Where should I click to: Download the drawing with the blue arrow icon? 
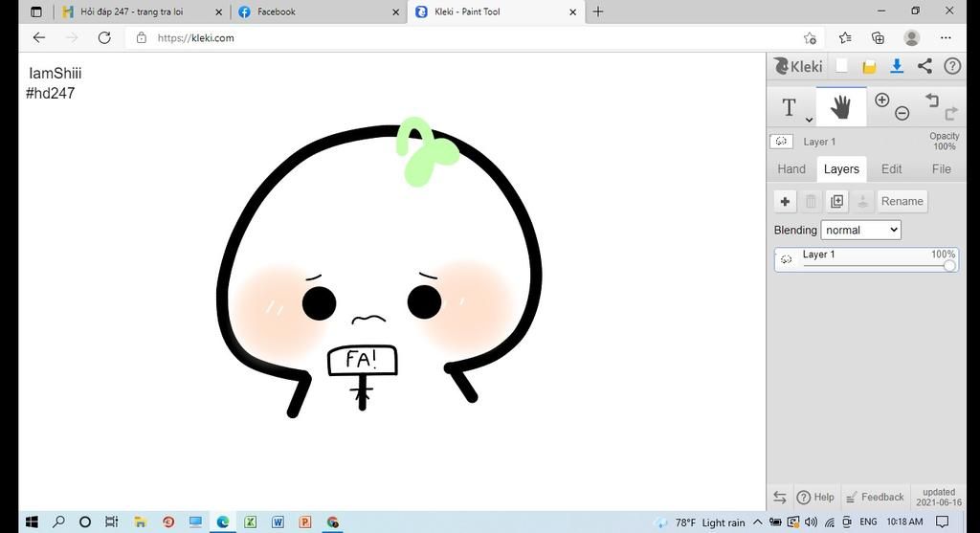pyautogui.click(x=897, y=66)
